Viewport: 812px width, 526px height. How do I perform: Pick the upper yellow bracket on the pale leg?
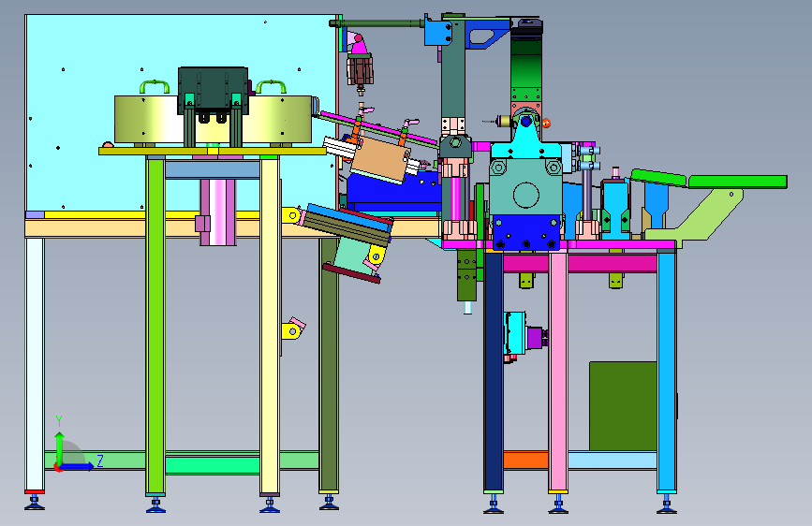(x=291, y=215)
